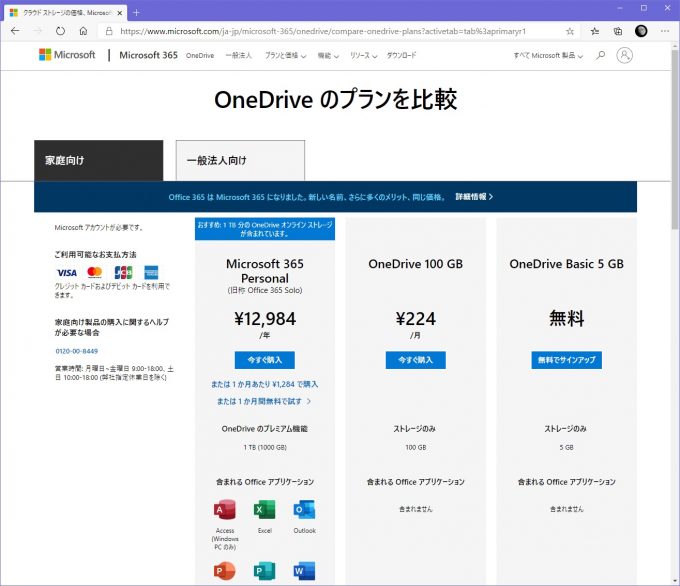
Task: Click the JCB payment logo
Action: click(x=123, y=272)
